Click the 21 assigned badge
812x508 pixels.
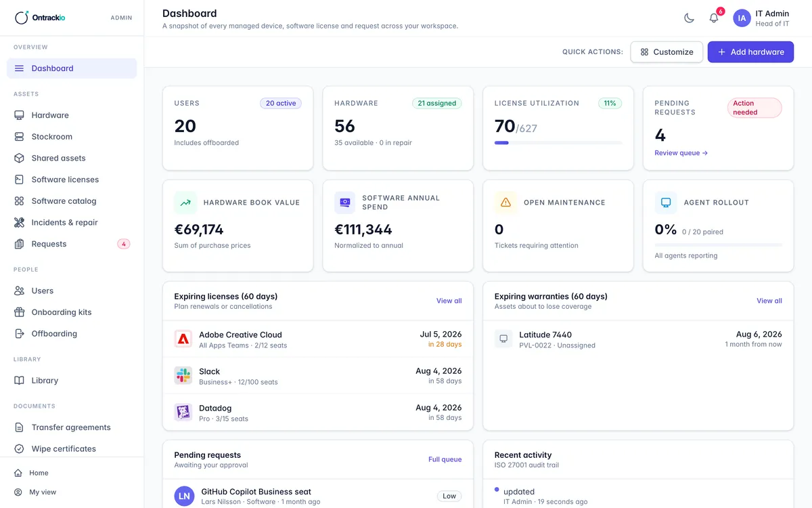pos(437,104)
